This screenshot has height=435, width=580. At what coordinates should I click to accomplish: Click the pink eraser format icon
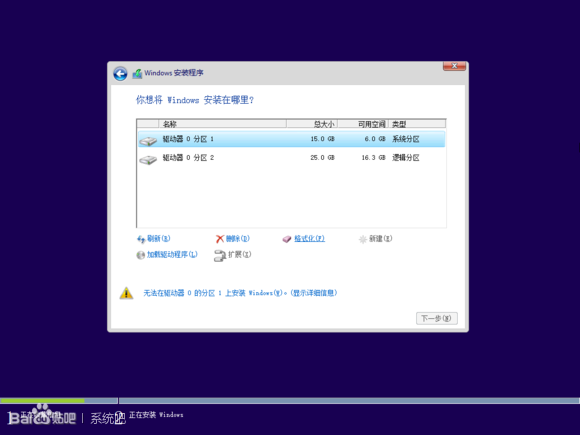pos(287,239)
